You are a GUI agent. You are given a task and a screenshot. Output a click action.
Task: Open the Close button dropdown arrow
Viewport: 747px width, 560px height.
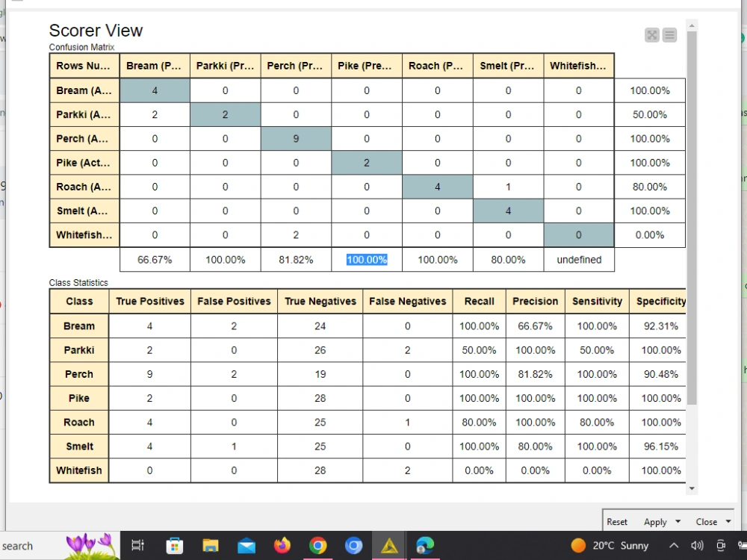tap(728, 521)
